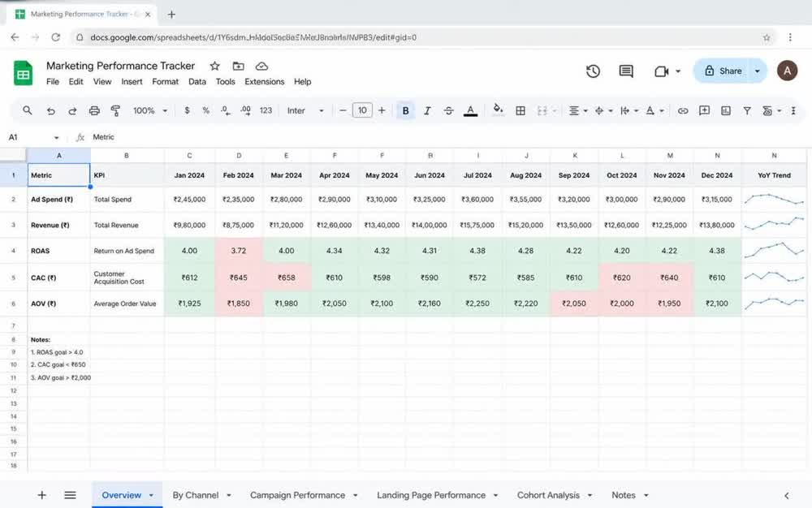
Task: Insert a link
Action: point(683,110)
